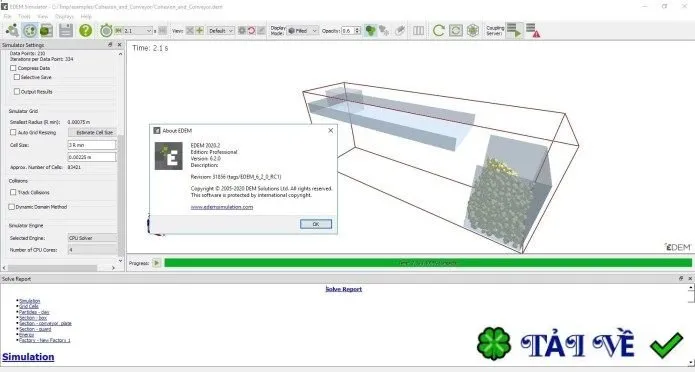Screen dimensions: 695x372
Task: Click the green step-to-time icon beside the 2.1 field
Action: coord(118,31)
